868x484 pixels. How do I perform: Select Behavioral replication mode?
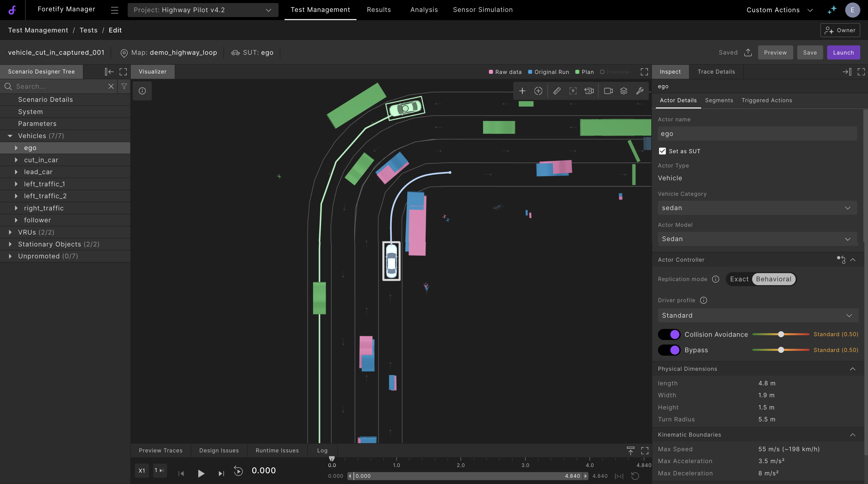[773, 279]
